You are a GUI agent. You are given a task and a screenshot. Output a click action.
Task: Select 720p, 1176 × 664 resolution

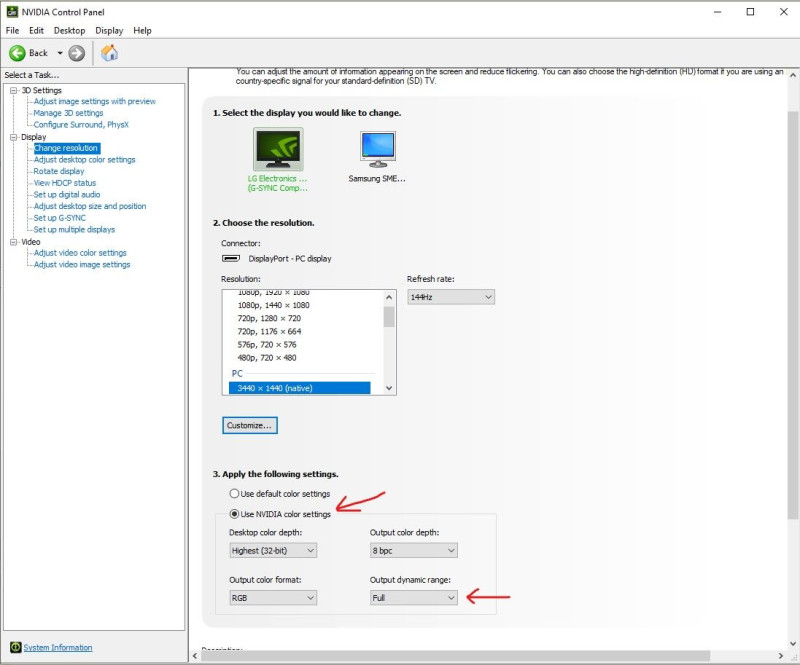click(x=269, y=332)
